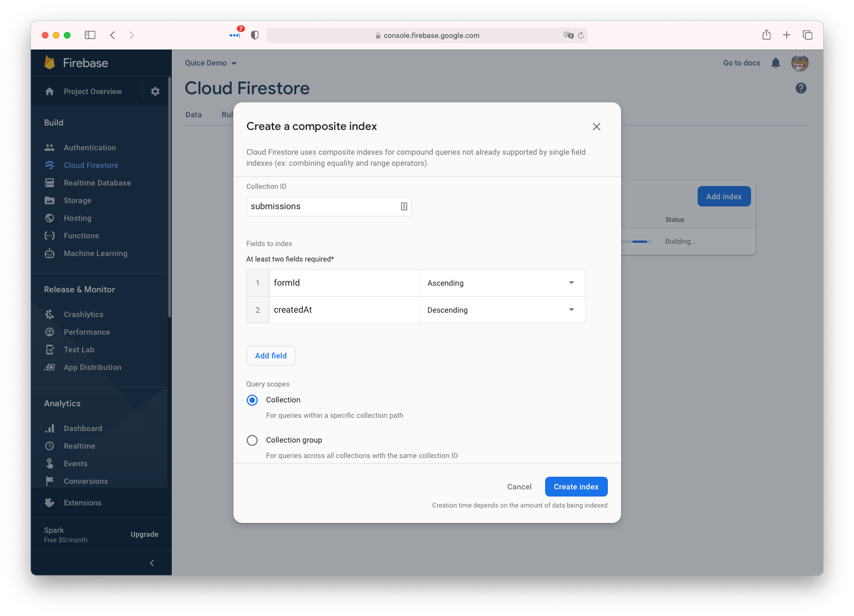Open Cloud Firestore in the sidebar
This screenshot has height=616, width=854.
click(x=91, y=165)
